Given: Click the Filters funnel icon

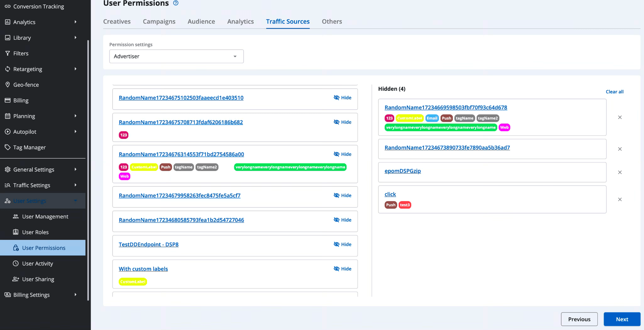Looking at the screenshot, I should click(8, 53).
